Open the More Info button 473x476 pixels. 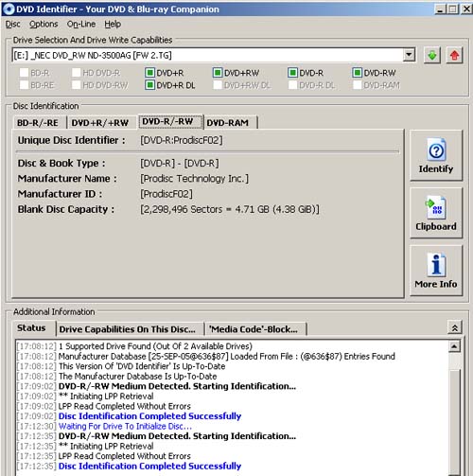436,271
